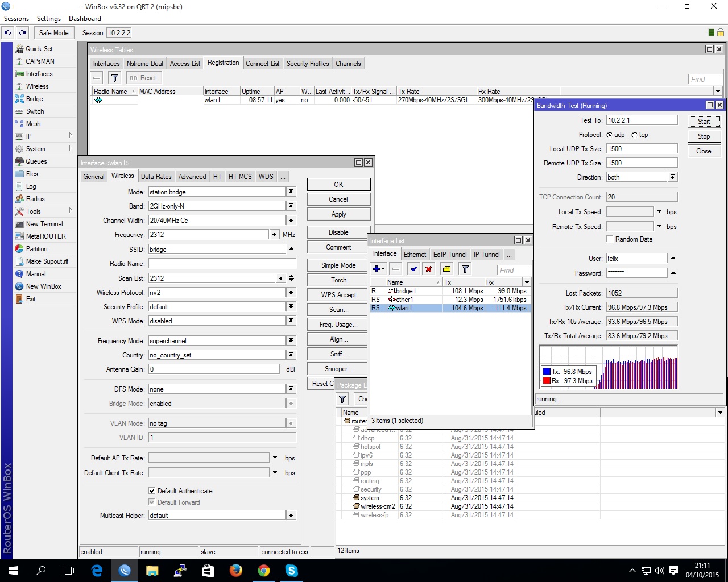Click the red Rx legend color swatch

546,381
